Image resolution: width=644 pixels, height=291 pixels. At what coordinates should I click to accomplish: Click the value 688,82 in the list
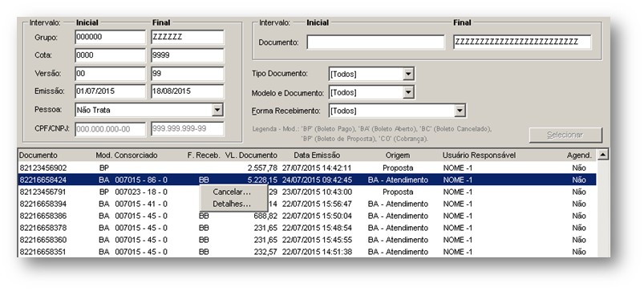coord(265,216)
